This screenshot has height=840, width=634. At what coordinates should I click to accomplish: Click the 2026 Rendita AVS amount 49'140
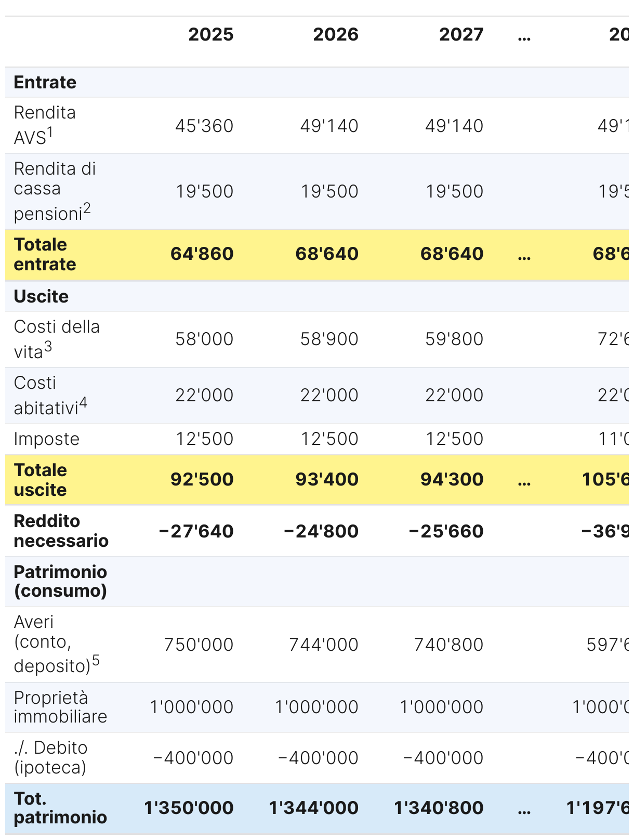click(329, 126)
